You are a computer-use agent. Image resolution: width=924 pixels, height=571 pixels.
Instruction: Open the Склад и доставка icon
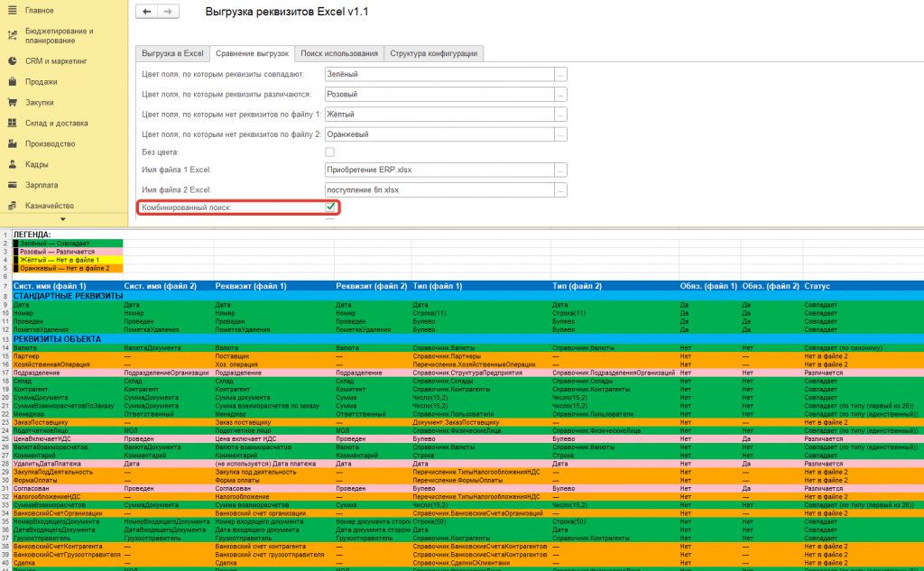[x=12, y=123]
